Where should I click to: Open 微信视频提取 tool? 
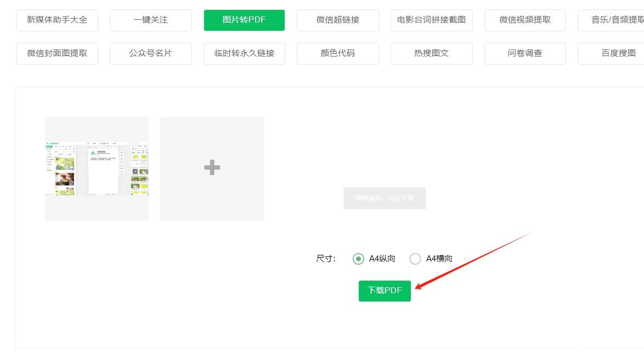click(525, 20)
